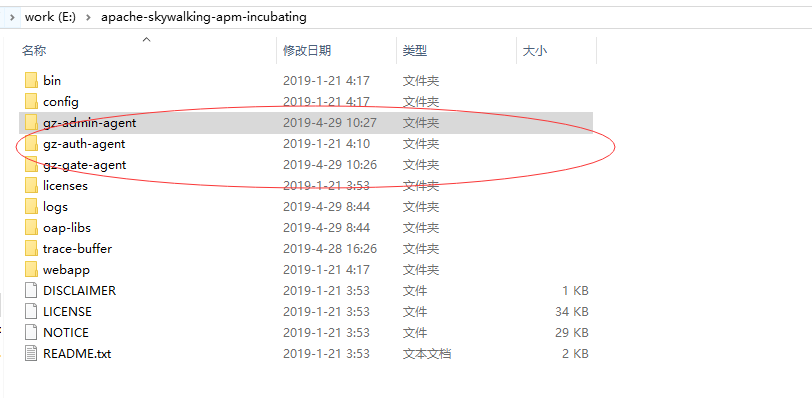Click the apache-skywalking-apm-incubating breadcrumb
The width and height of the screenshot is (812, 398).
point(204,17)
